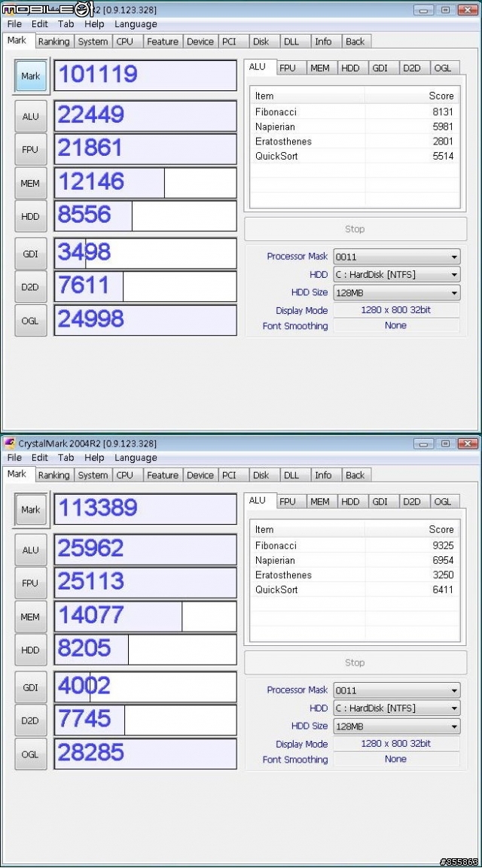Click the Stop button in the 113389 window
Viewport: 482px width, 868px height.
coord(355,662)
